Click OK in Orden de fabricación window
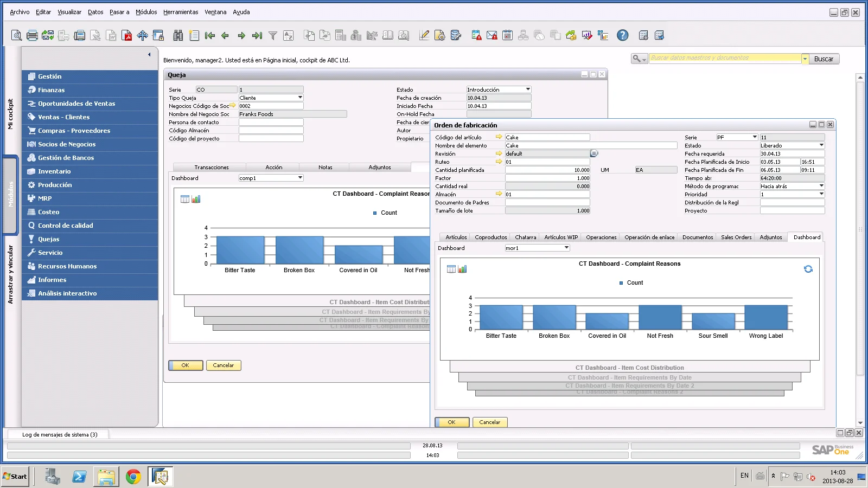Image resolution: width=868 pixels, height=488 pixels. 452,422
